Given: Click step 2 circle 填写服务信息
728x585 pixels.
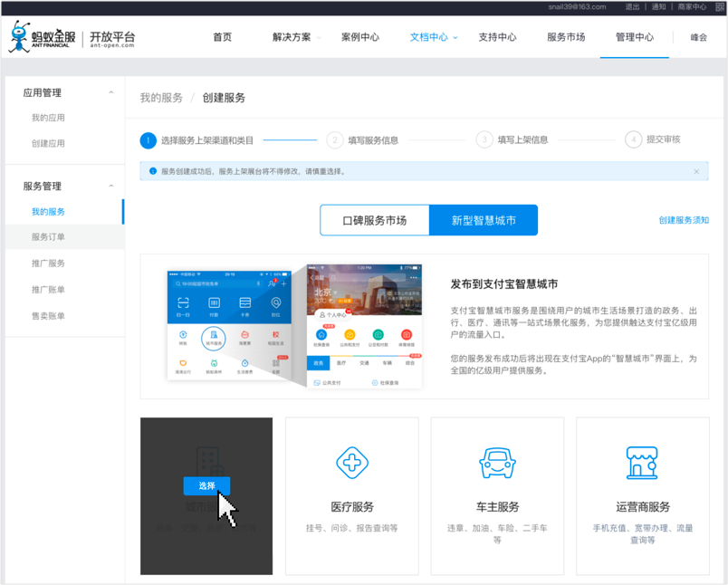Looking at the screenshot, I should point(335,139).
